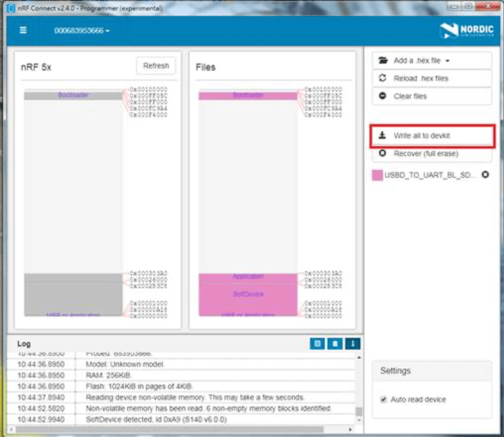
Task: Click Clear files button
Action: (x=432, y=96)
